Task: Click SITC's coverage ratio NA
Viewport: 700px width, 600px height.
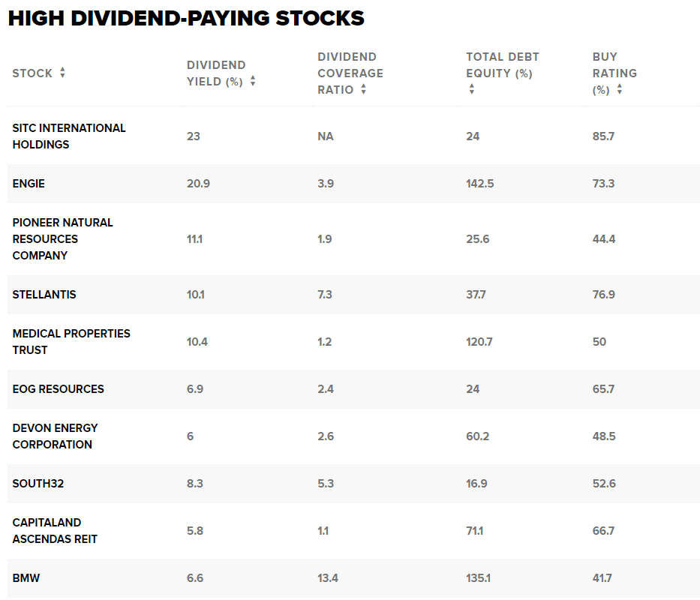Action: point(326,136)
